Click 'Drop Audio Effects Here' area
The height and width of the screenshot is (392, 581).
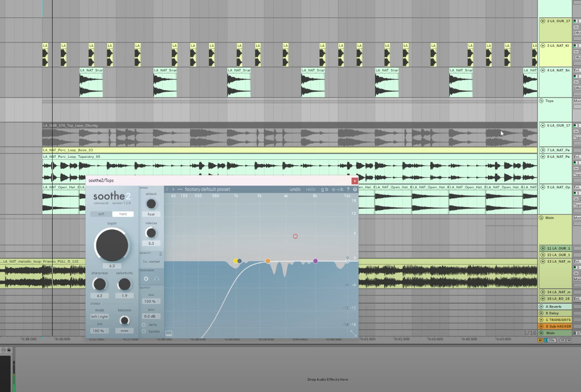pos(328,379)
